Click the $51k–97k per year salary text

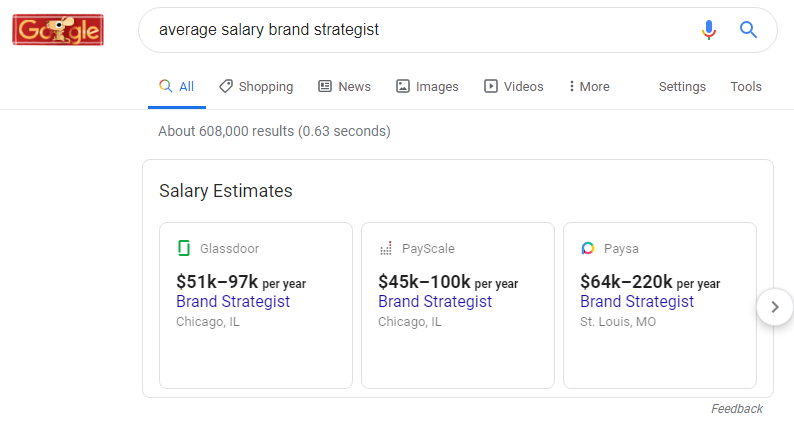pyautogui.click(x=241, y=282)
